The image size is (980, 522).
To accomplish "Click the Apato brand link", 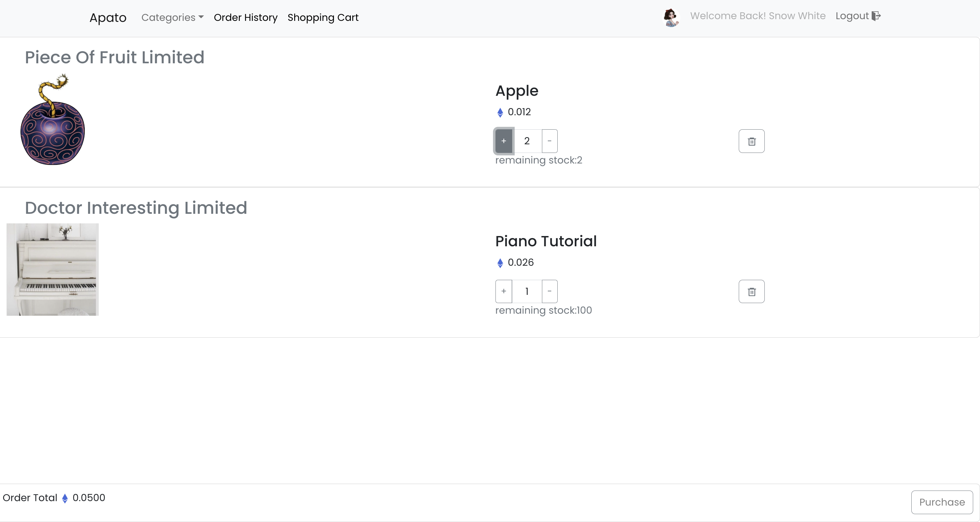I will click(108, 17).
